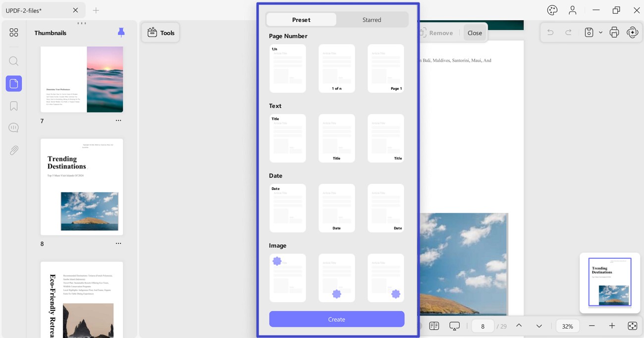Print the document
644x338 pixels.
[x=614, y=33]
